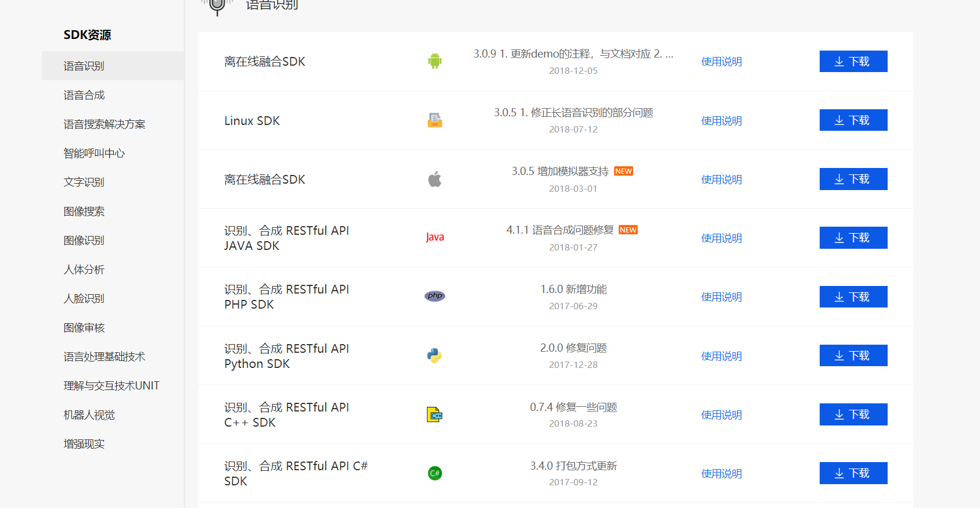Select 理解与交互技术UNIT in sidebar

(112, 385)
